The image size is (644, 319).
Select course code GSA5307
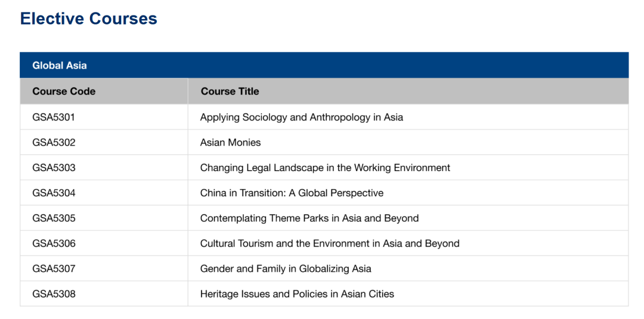[x=54, y=269]
